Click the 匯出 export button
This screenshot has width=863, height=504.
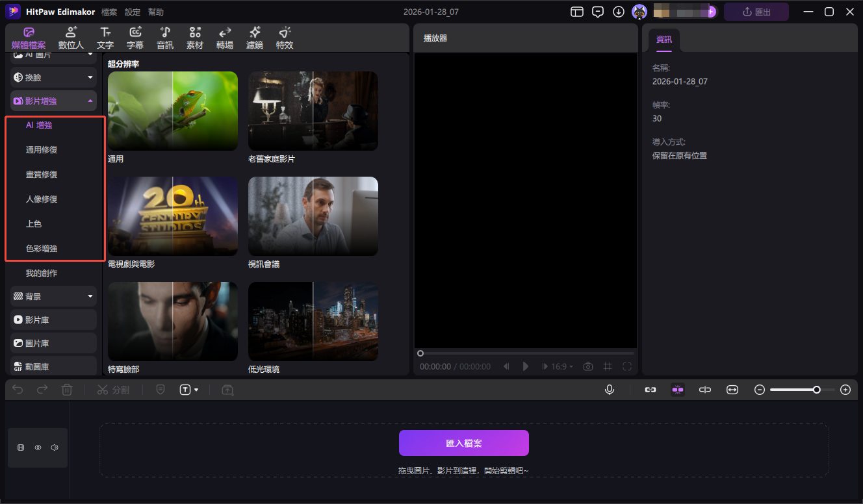[x=756, y=11]
